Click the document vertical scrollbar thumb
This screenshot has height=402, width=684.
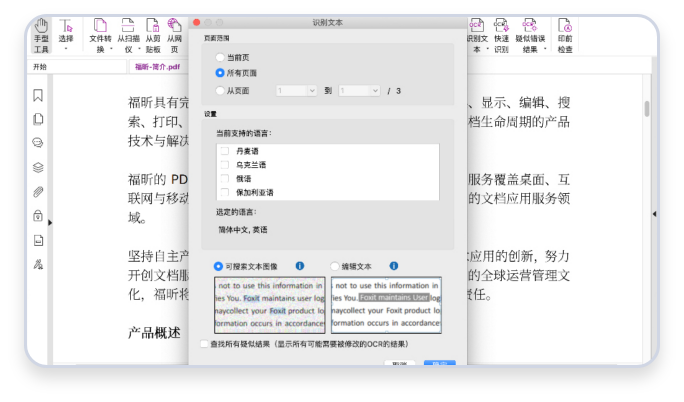(x=646, y=109)
